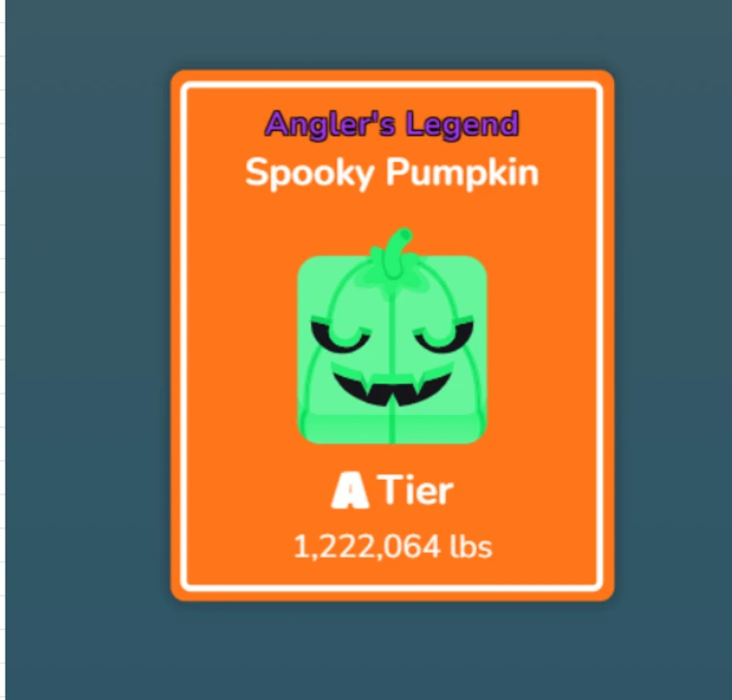Click the card's white inner border top edge
Image resolution: width=732 pixels, height=700 pixels.
[x=392, y=85]
